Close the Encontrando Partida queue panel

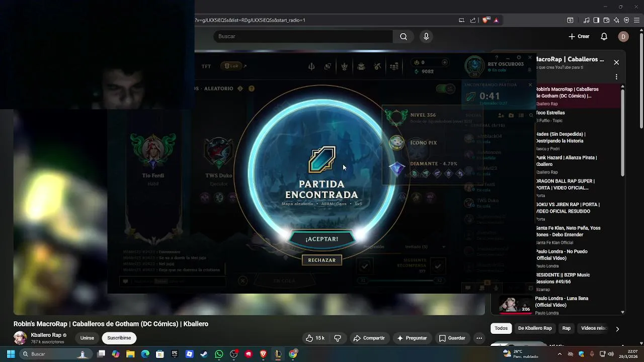pos(530,84)
